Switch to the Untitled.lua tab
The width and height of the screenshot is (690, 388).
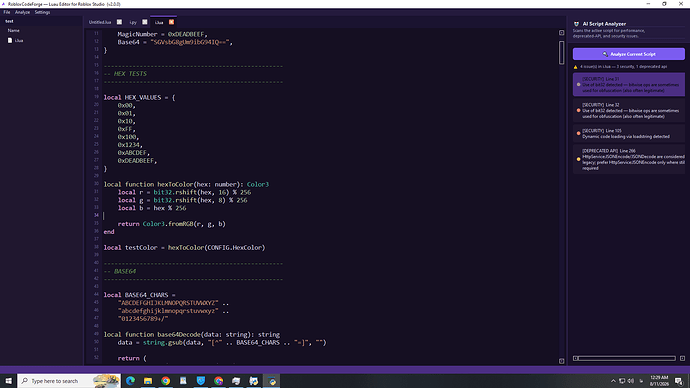pos(100,22)
